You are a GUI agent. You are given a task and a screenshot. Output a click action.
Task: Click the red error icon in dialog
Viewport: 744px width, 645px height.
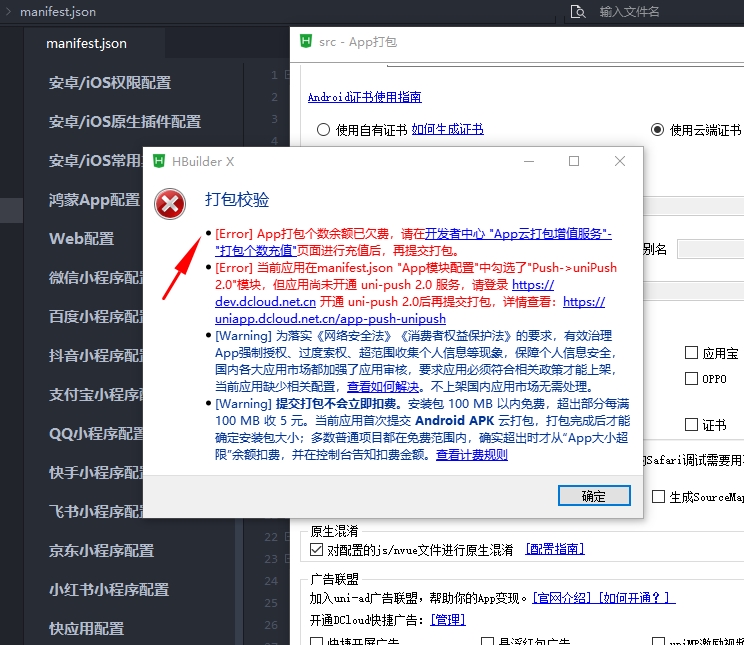point(170,204)
